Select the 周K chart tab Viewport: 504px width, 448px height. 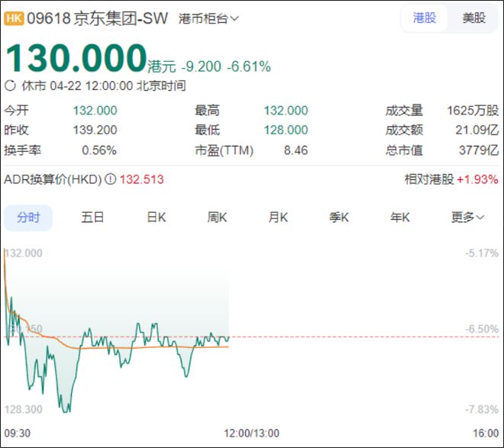(x=217, y=218)
